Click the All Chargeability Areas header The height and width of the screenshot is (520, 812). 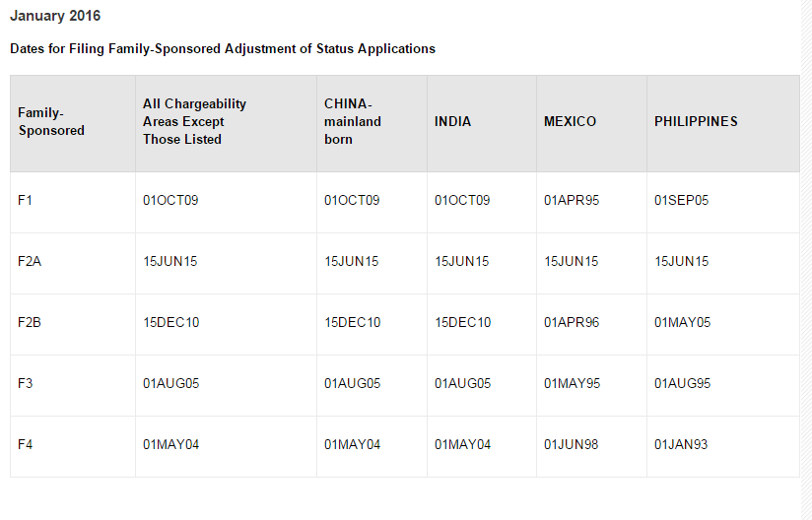pyautogui.click(x=195, y=121)
